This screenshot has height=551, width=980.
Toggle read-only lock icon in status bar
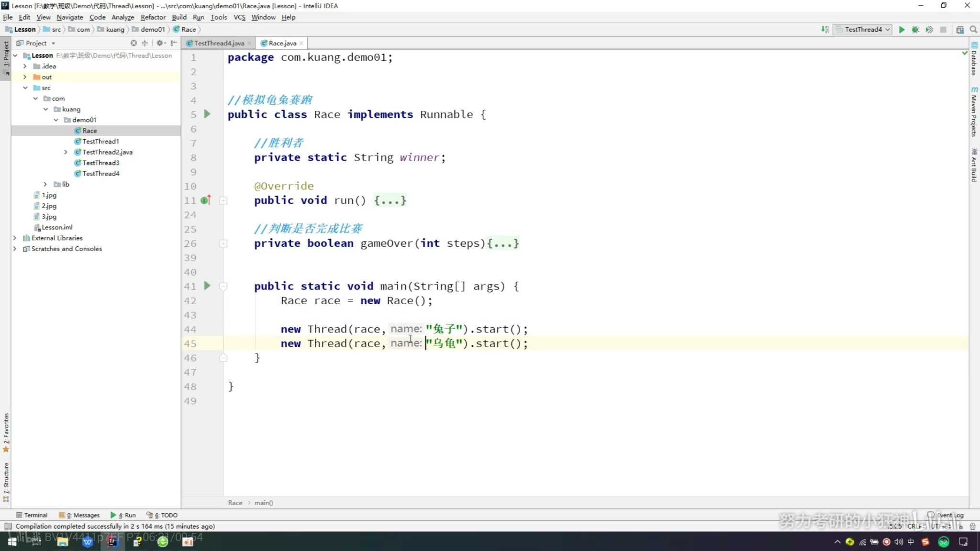pyautogui.click(x=960, y=526)
